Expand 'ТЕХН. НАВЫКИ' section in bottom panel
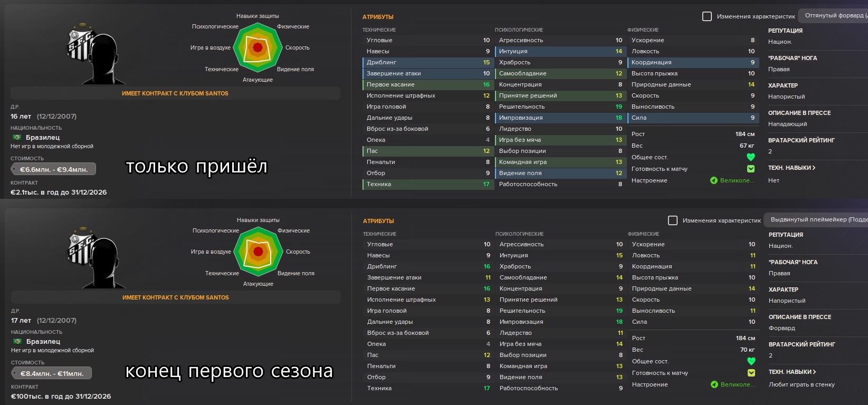 click(x=792, y=372)
